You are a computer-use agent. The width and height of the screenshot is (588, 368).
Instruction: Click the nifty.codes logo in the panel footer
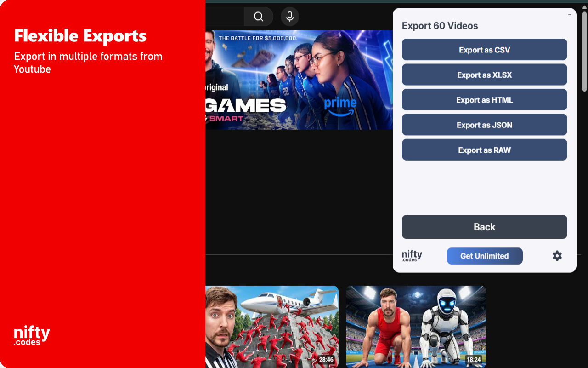click(412, 256)
